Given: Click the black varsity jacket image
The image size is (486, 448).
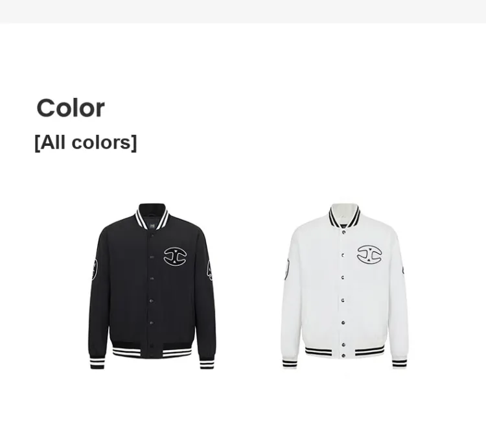Looking at the screenshot, I should point(152,286).
